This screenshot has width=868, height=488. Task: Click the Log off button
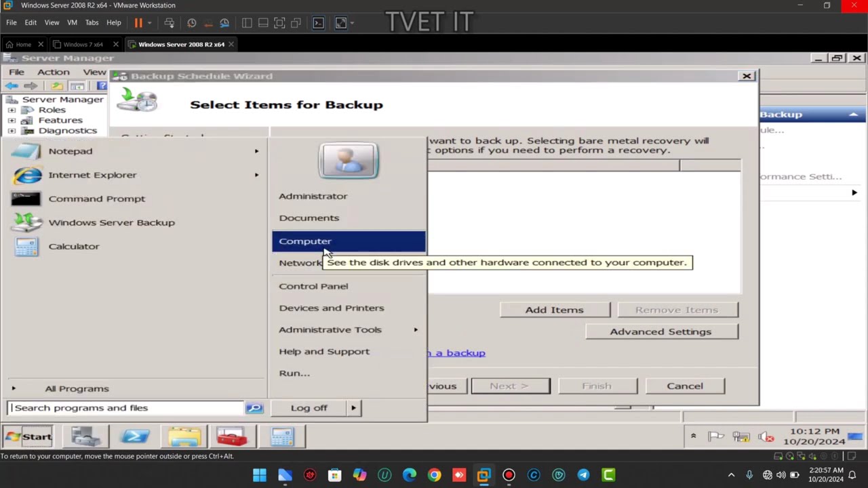pyautogui.click(x=309, y=408)
